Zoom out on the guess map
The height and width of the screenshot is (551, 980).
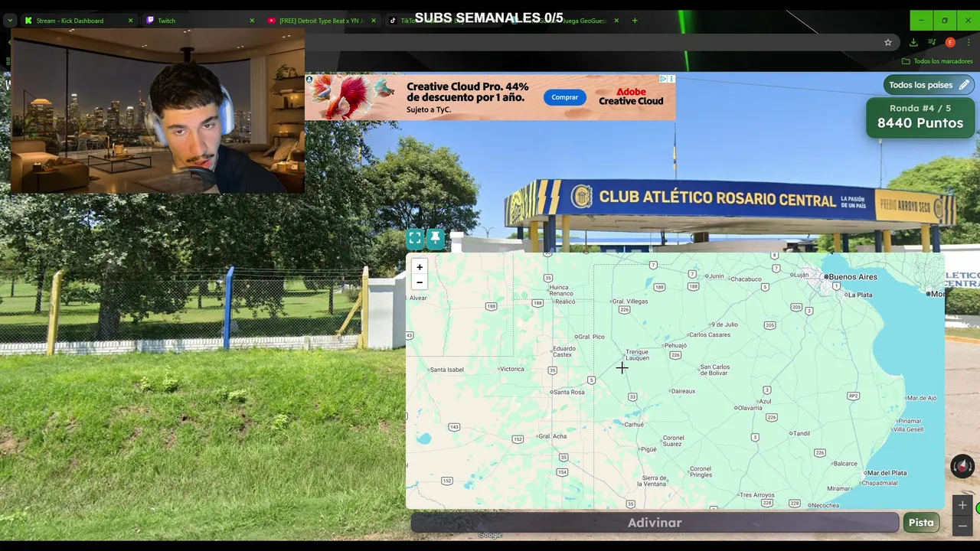[x=419, y=282]
